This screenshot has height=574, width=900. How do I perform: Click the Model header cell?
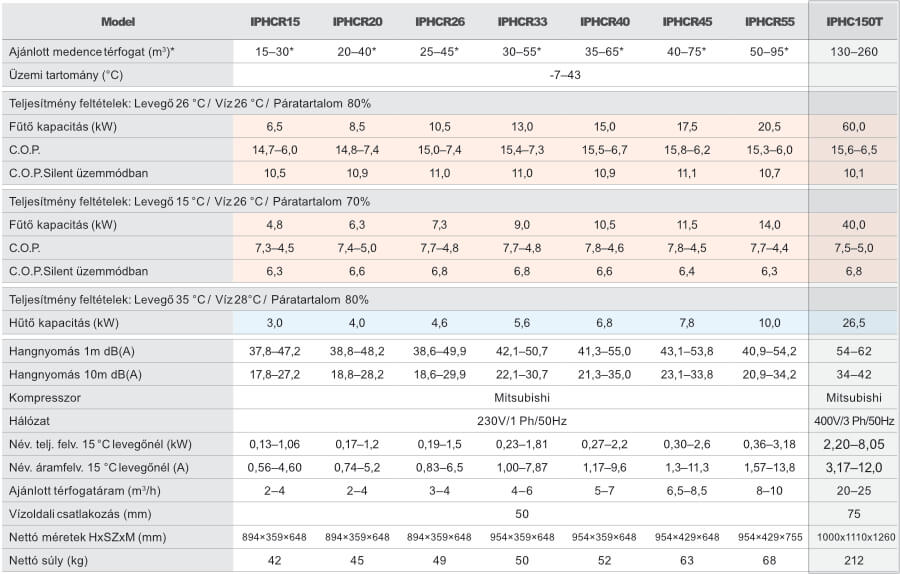tap(118, 21)
